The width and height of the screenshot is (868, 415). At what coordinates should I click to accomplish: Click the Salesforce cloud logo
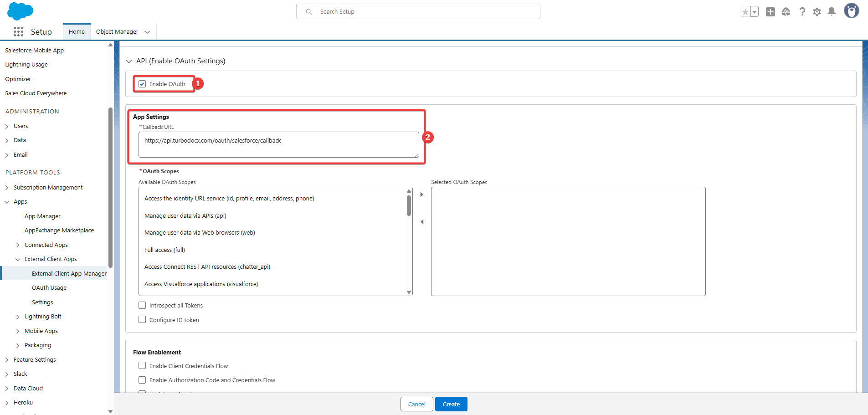pos(21,11)
